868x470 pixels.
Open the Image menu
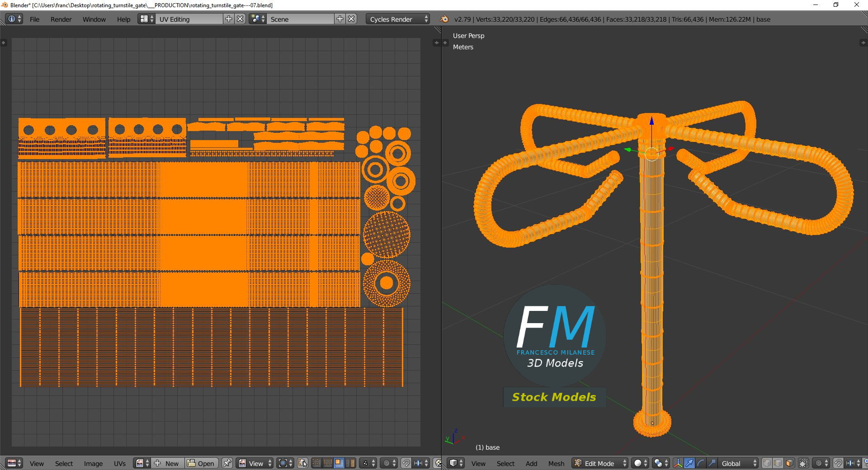93,463
